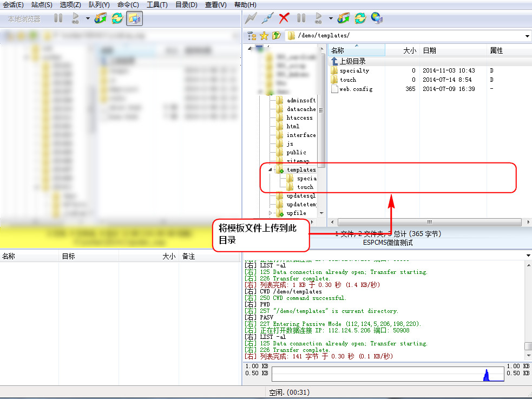Click 上级目录 to go to parent directory
The image size is (532, 399).
[x=352, y=61]
